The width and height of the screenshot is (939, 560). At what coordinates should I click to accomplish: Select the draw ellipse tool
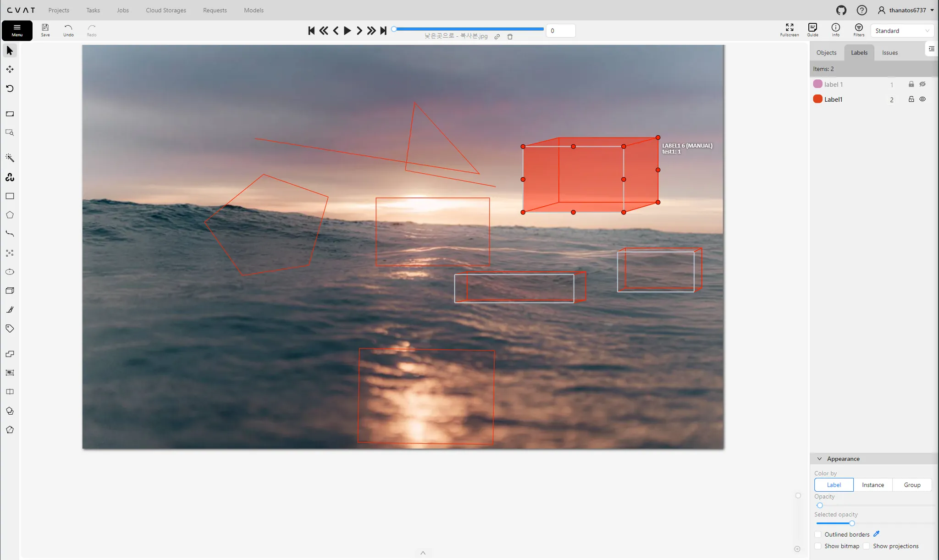click(10, 272)
